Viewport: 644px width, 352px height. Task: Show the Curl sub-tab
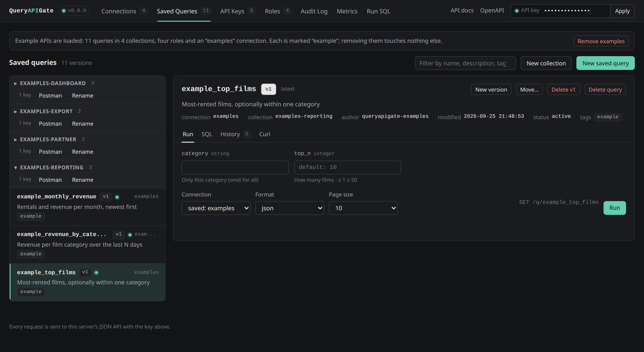pos(264,134)
